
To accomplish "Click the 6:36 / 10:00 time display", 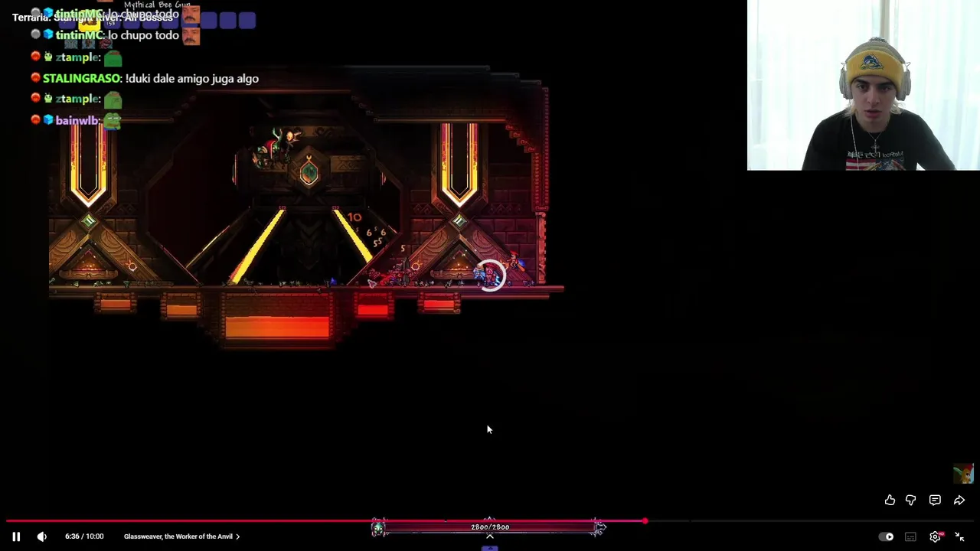I will click(84, 536).
